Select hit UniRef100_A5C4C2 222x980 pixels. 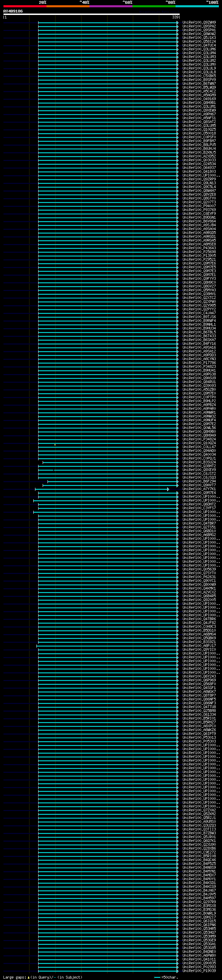click(199, 91)
